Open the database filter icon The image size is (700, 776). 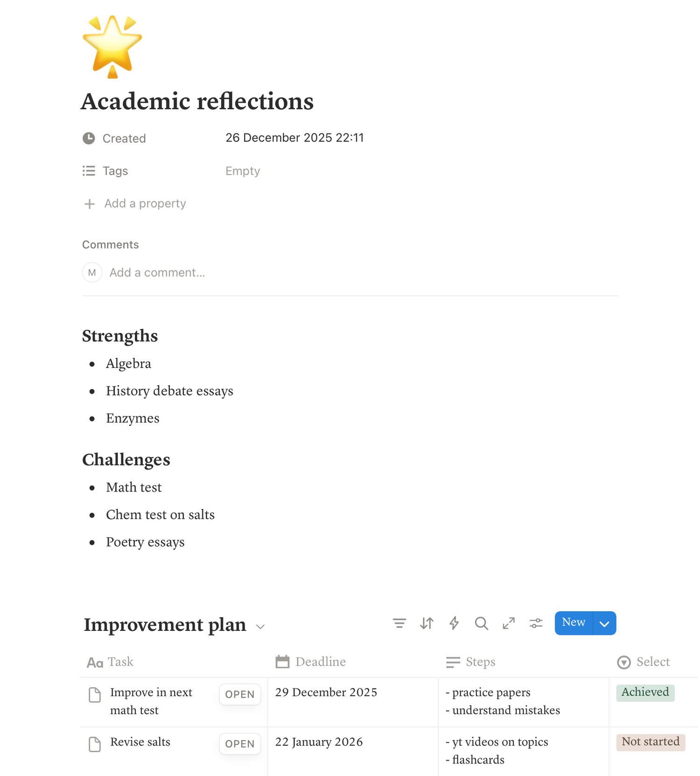pyautogui.click(x=399, y=623)
